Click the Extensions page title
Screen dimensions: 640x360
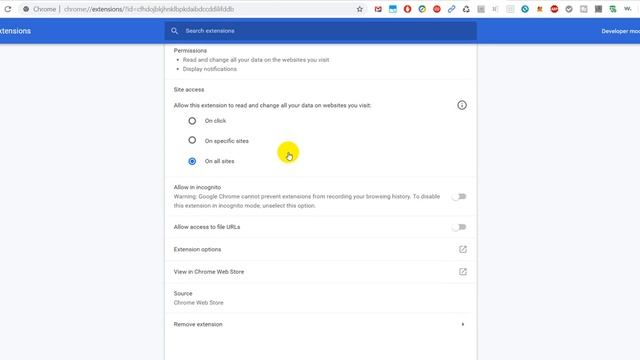point(15,31)
